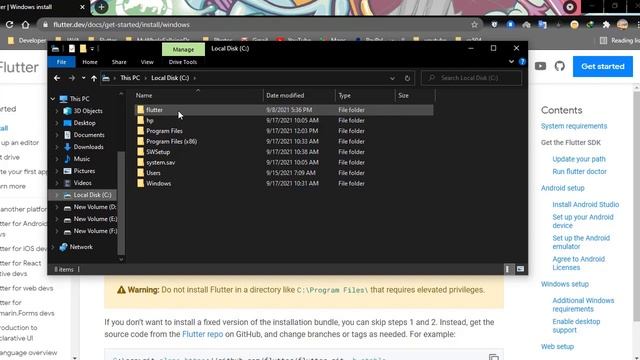This screenshot has height=360, width=640.
Task: Go to Run flutter doctor section
Action: point(579,171)
